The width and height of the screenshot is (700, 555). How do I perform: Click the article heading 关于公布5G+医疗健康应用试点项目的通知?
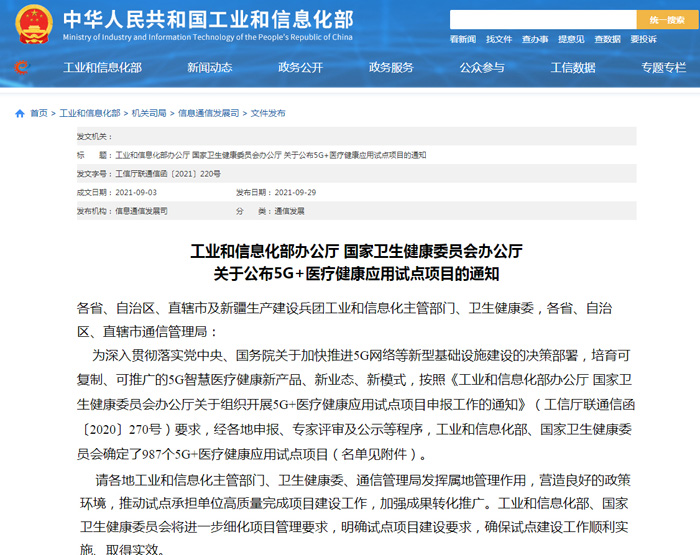click(356, 274)
